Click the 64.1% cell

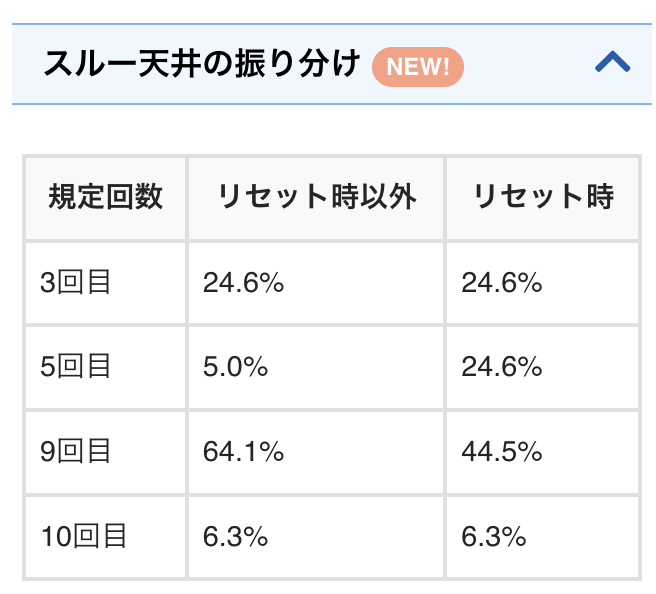coord(244,452)
